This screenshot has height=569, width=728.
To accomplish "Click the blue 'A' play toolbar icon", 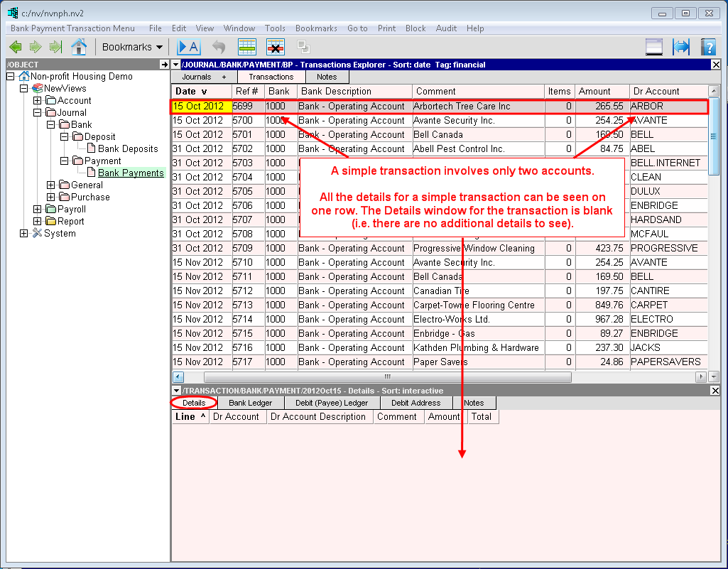I will [189, 48].
